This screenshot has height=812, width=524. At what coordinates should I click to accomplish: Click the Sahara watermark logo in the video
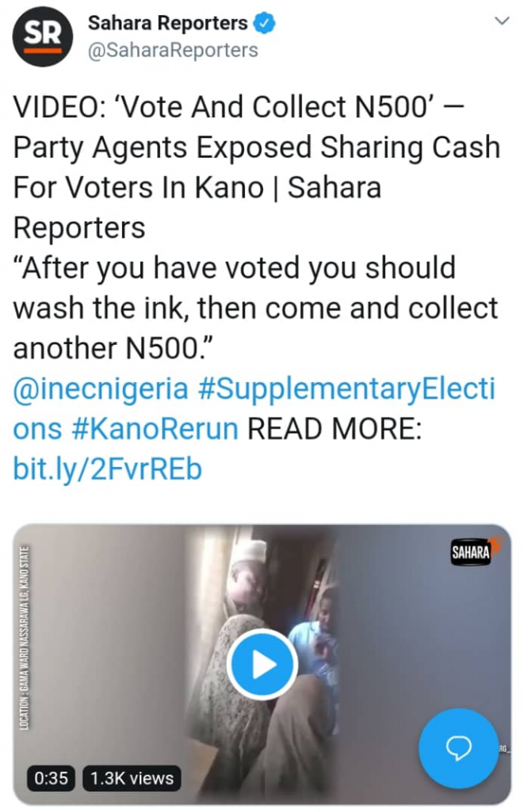(472, 553)
